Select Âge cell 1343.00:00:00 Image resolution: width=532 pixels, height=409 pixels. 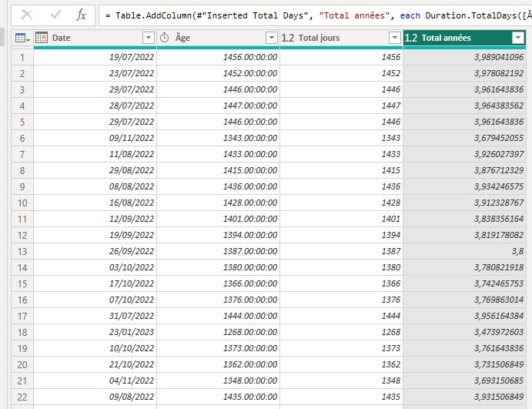(218, 138)
